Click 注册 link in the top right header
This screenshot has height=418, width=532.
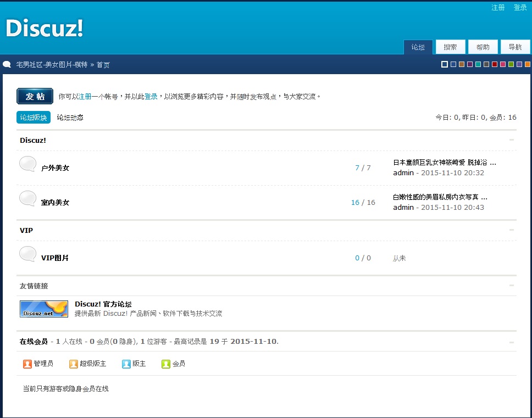point(498,8)
